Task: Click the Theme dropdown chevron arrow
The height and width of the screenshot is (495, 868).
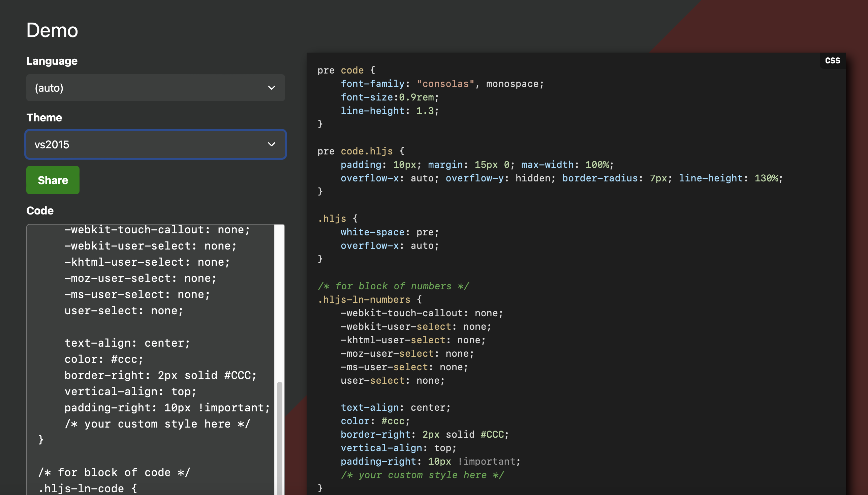Action: pos(271,145)
